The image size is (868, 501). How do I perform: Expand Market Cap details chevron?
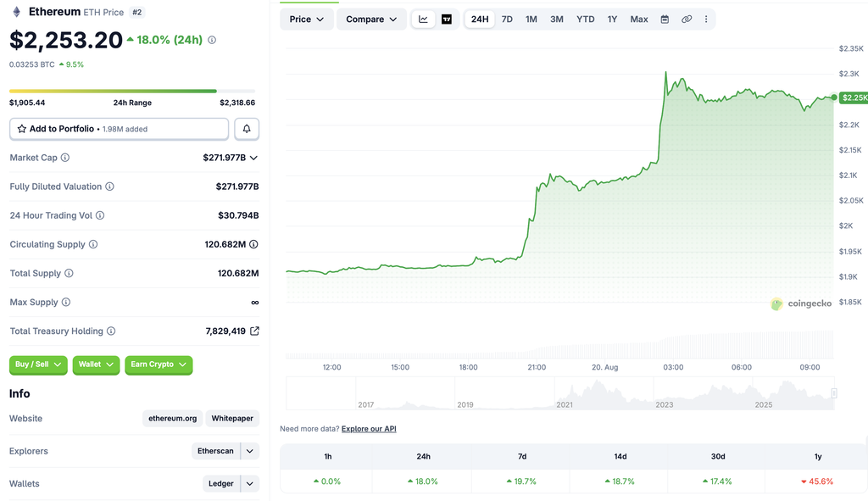click(253, 158)
